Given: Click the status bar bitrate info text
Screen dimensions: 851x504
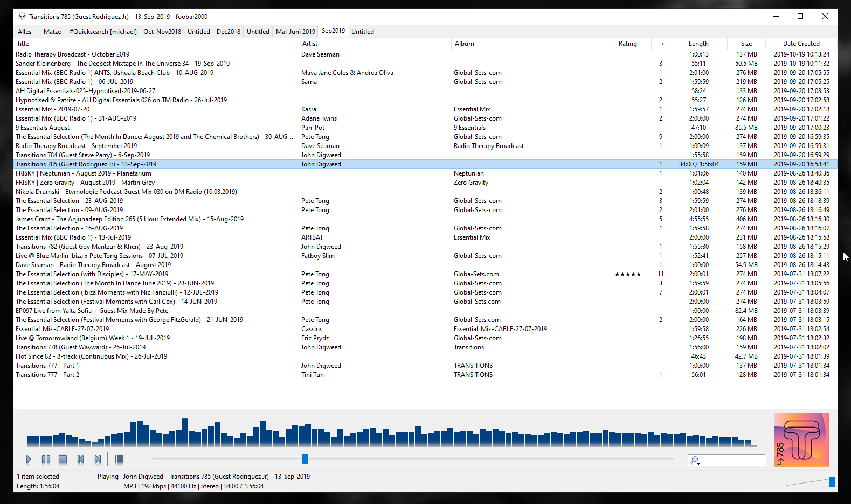Looking at the screenshot, I should pos(193,486).
